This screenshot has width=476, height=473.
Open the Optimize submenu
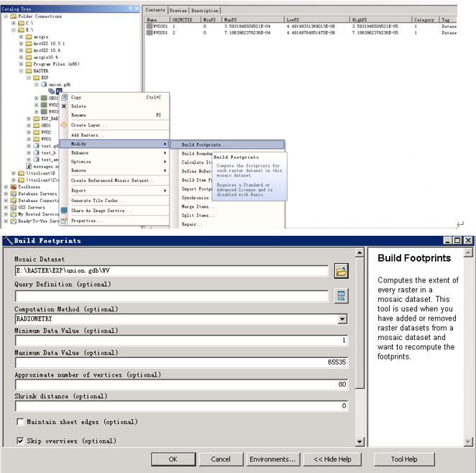114,162
